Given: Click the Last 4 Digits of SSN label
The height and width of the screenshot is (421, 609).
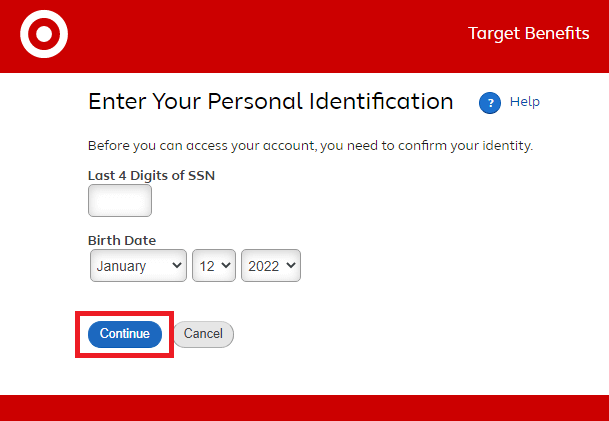Looking at the screenshot, I should coord(151,175).
